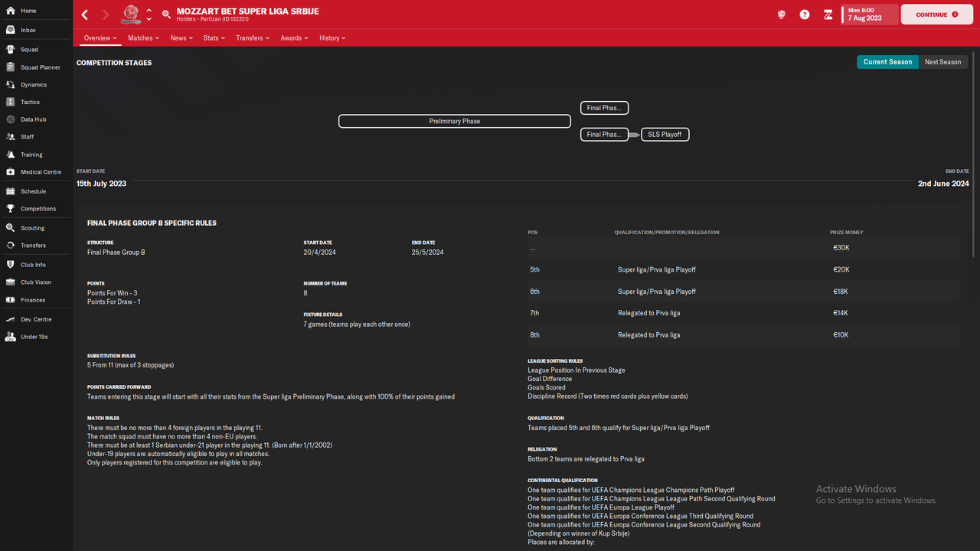Screen dimensions: 980x551
Task: Click the €20K prize money cell
Action: point(841,269)
